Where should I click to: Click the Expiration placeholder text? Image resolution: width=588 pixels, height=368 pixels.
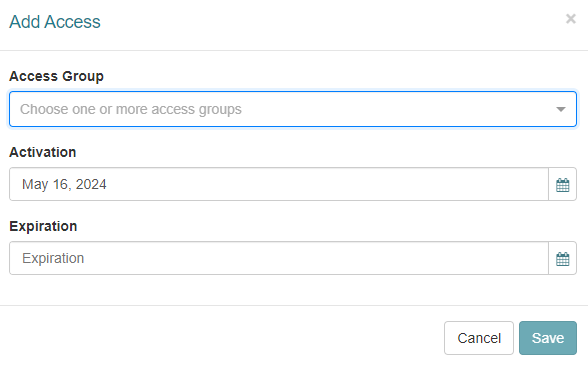[53, 258]
